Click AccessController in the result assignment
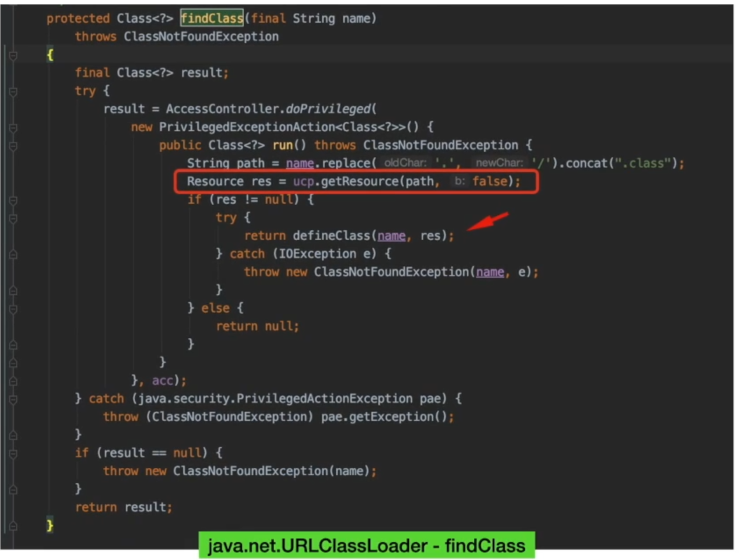 [222, 108]
